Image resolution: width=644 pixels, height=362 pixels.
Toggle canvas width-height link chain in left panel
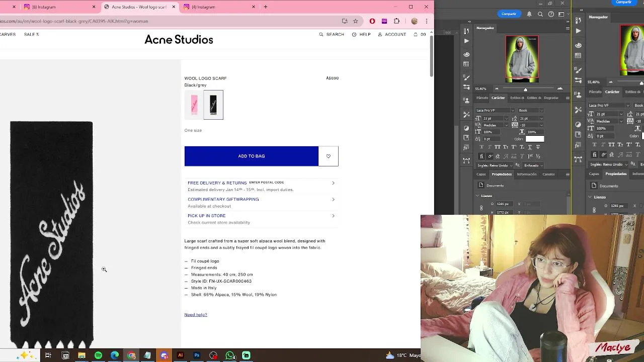point(480,208)
